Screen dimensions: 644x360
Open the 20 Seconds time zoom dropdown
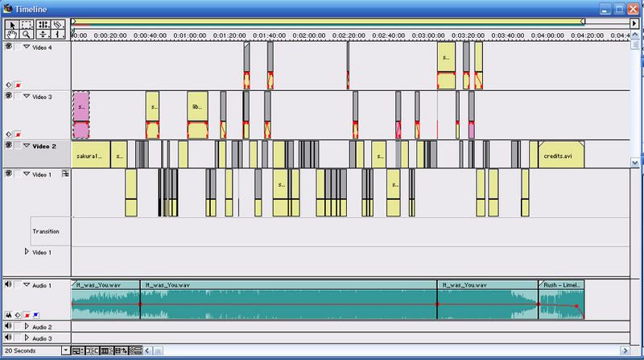64,350
